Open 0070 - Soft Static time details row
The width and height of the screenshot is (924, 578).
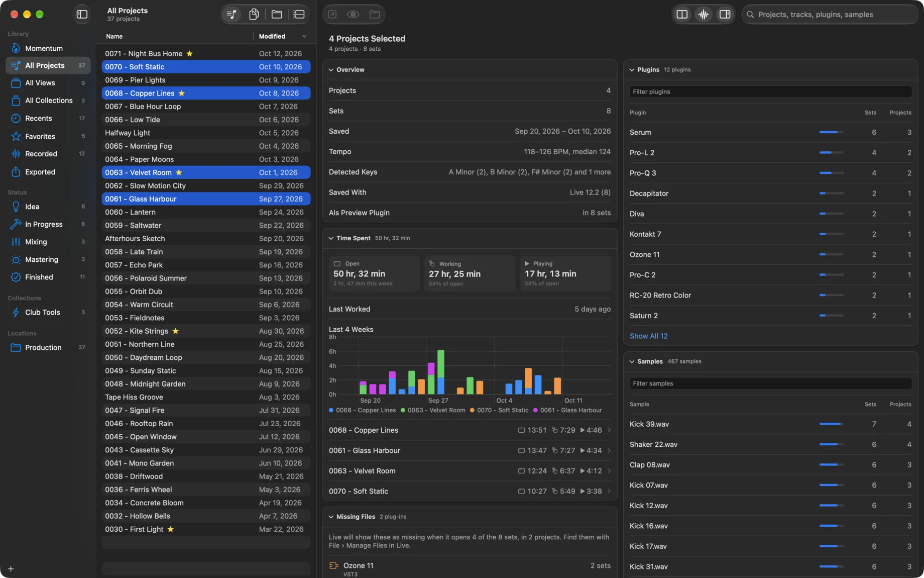point(470,491)
